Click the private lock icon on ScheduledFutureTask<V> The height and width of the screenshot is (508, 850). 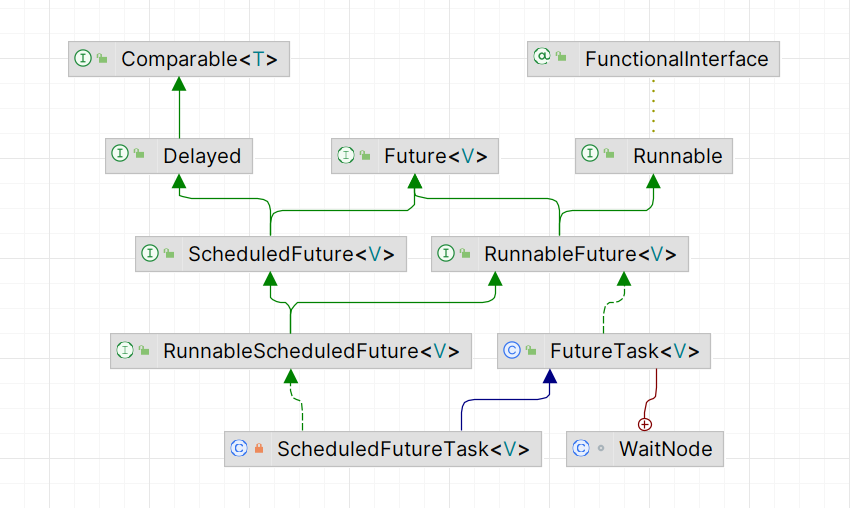[259, 449]
